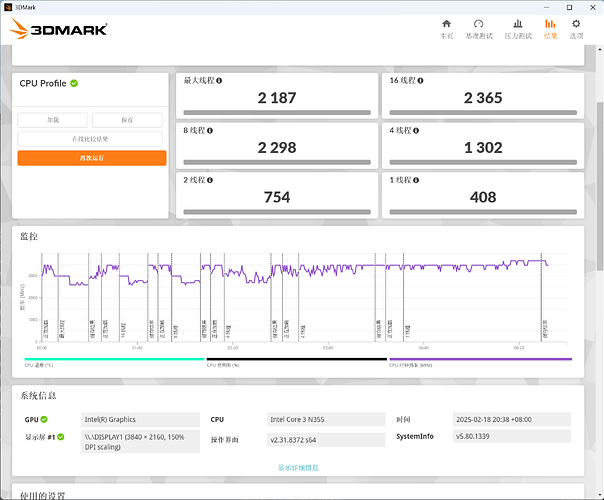Click the 在线比较结果 compare online button

pos(92,139)
